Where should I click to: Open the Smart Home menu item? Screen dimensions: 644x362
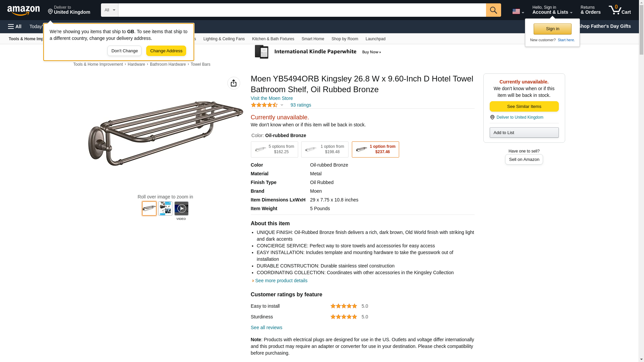313,39
